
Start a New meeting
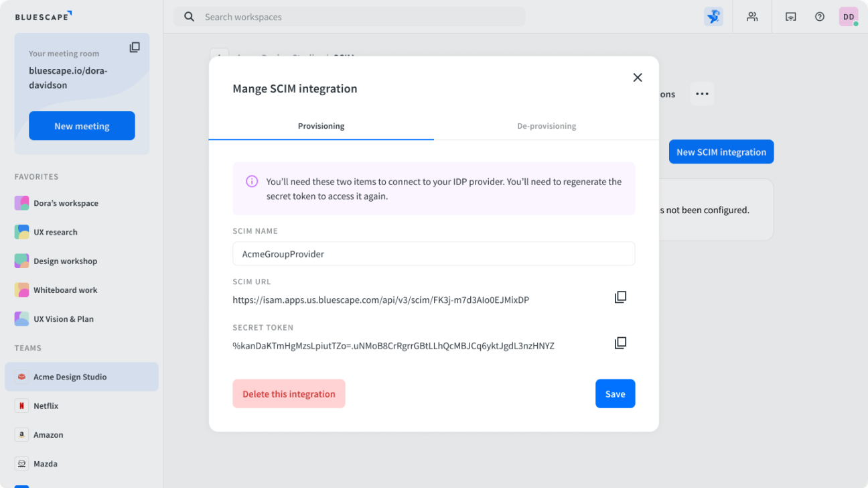[x=82, y=125]
